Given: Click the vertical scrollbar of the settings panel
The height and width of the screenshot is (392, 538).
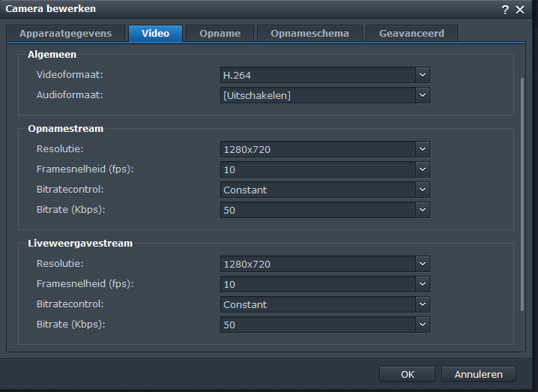Looking at the screenshot, I should coord(522,193).
